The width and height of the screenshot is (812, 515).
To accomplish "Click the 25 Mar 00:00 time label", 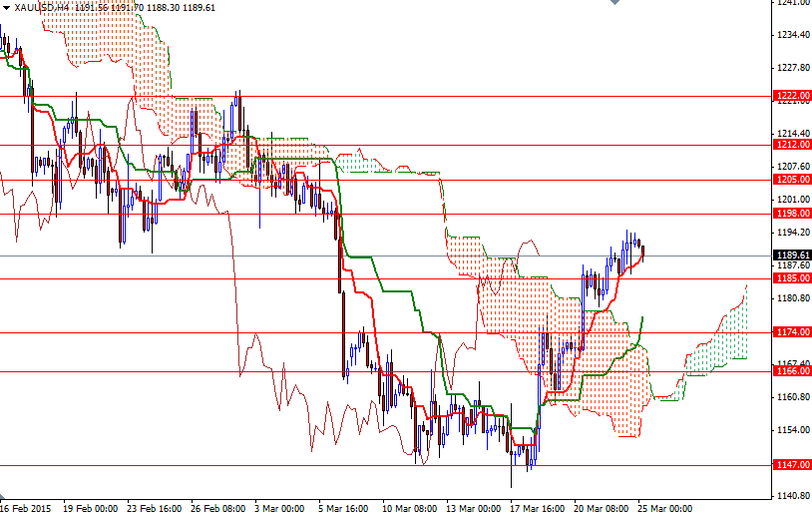I will [667, 507].
